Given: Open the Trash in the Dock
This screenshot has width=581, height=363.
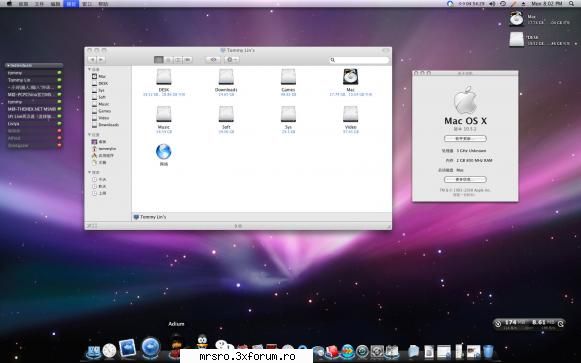Looking at the screenshot, I should (x=488, y=351).
